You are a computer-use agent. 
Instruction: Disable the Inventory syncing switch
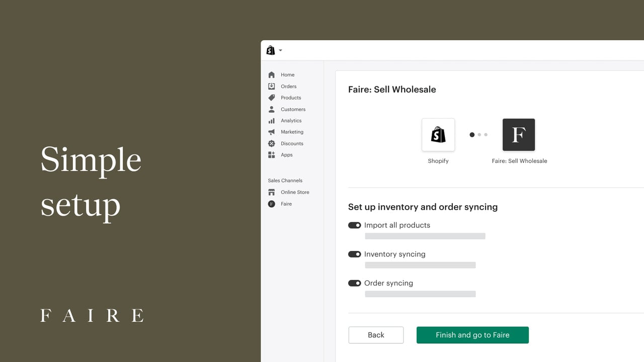355,254
